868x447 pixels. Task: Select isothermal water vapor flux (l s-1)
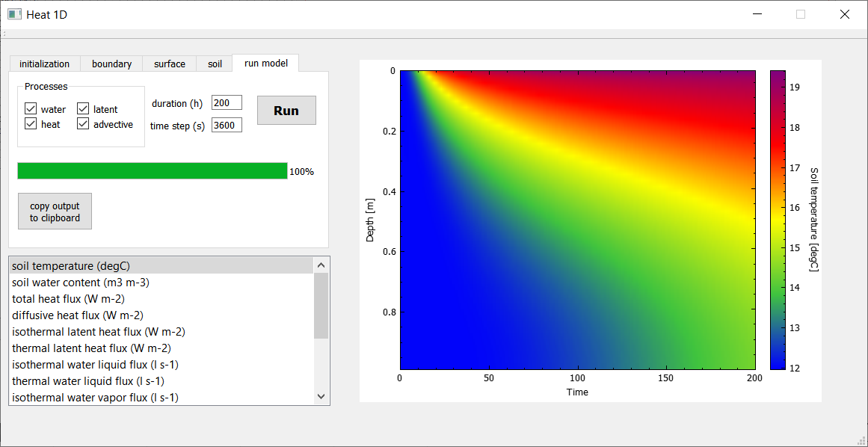click(x=161, y=397)
